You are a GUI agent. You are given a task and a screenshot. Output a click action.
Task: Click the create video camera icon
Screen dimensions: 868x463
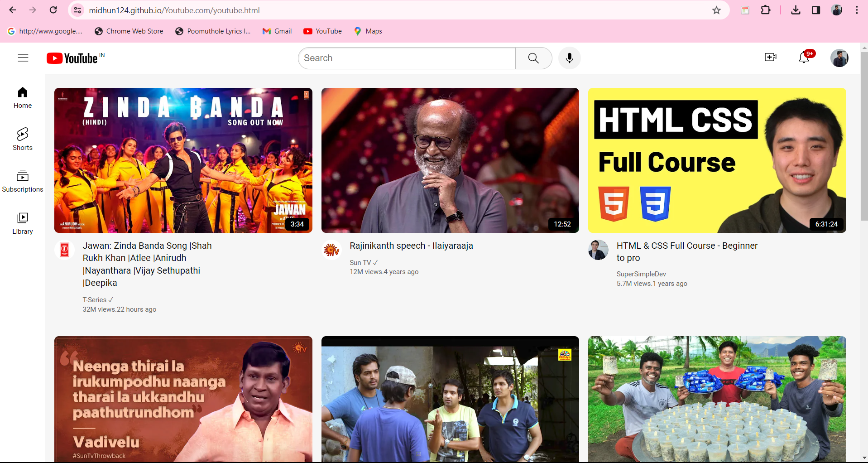[771, 57]
